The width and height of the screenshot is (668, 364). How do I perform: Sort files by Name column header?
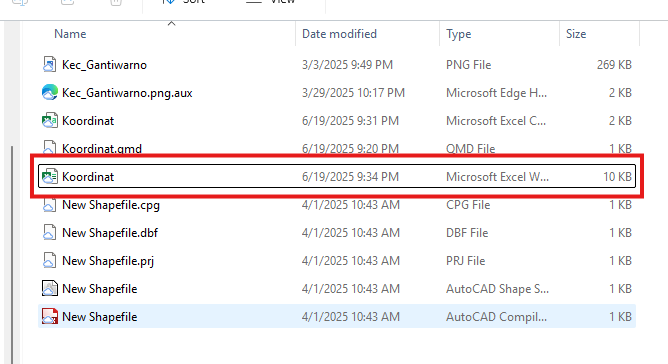coord(70,34)
